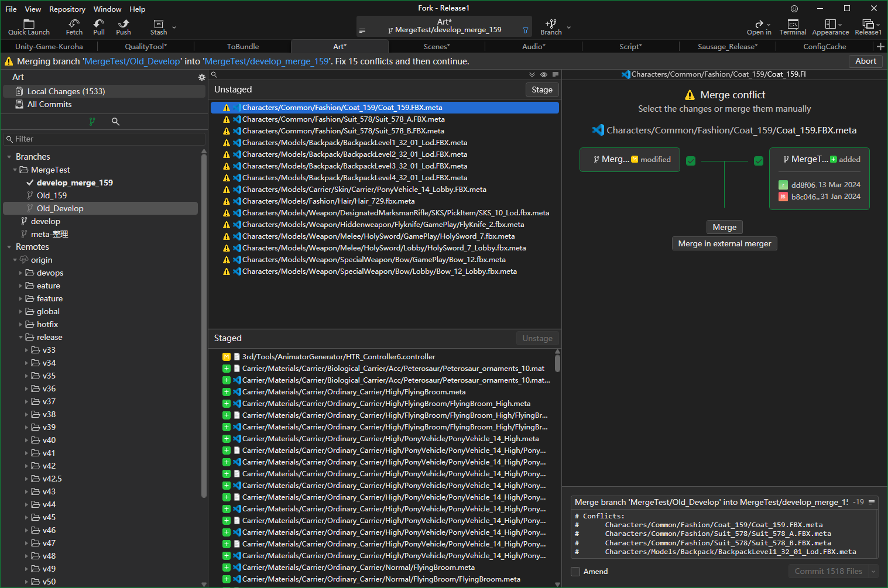
Task: Abort the merge with Abort button
Action: [x=865, y=61]
